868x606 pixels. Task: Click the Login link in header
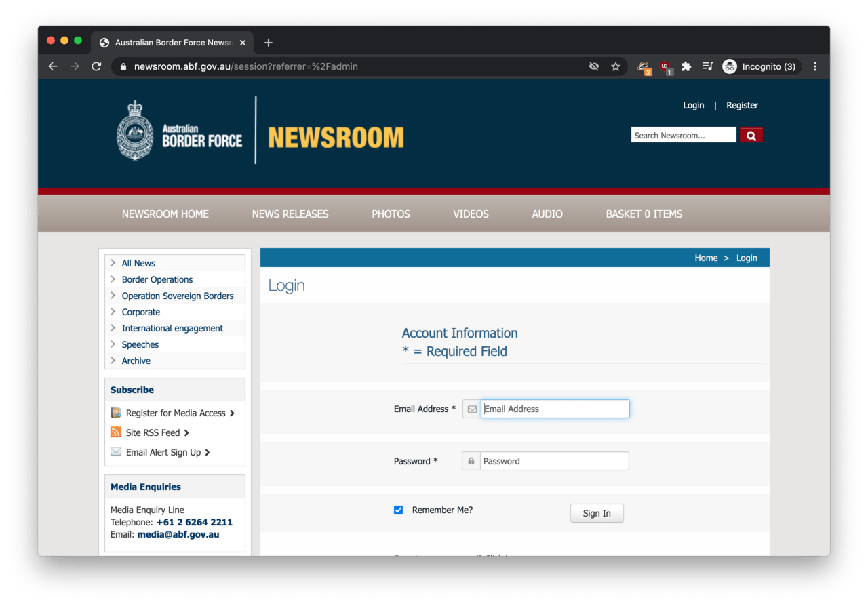point(693,105)
